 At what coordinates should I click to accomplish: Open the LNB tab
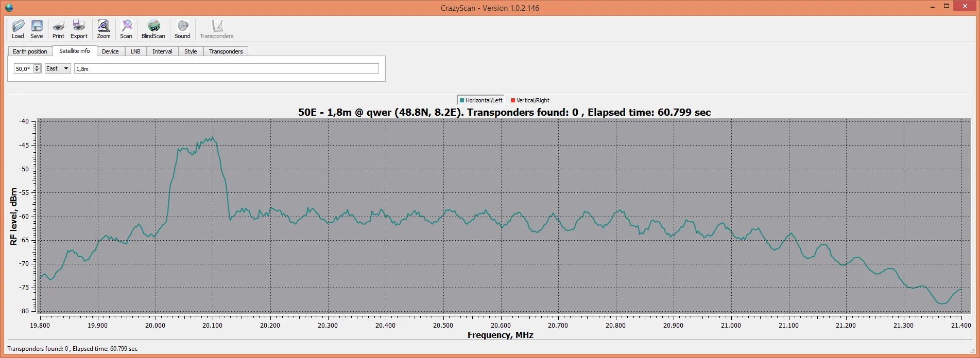pos(135,51)
